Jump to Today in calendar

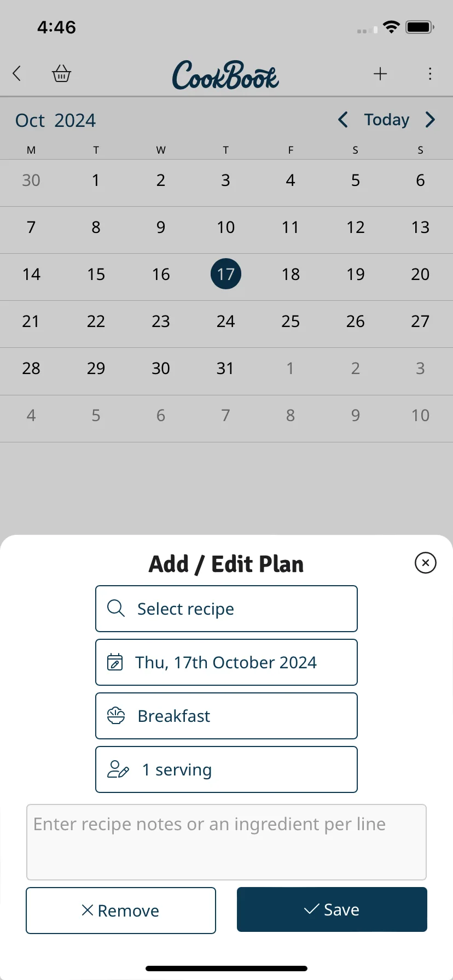[x=387, y=119]
